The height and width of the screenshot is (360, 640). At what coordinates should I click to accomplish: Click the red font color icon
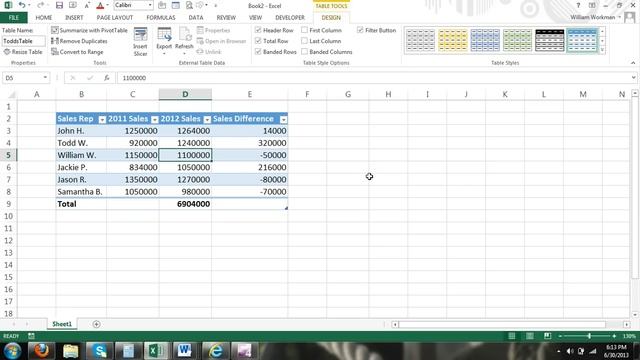point(100,5)
